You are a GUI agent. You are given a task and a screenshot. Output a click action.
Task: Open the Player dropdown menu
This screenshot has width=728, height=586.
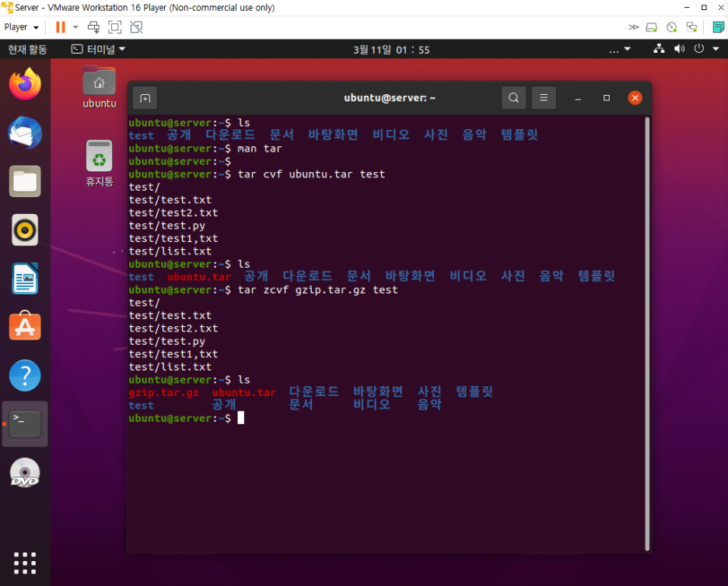click(x=21, y=27)
